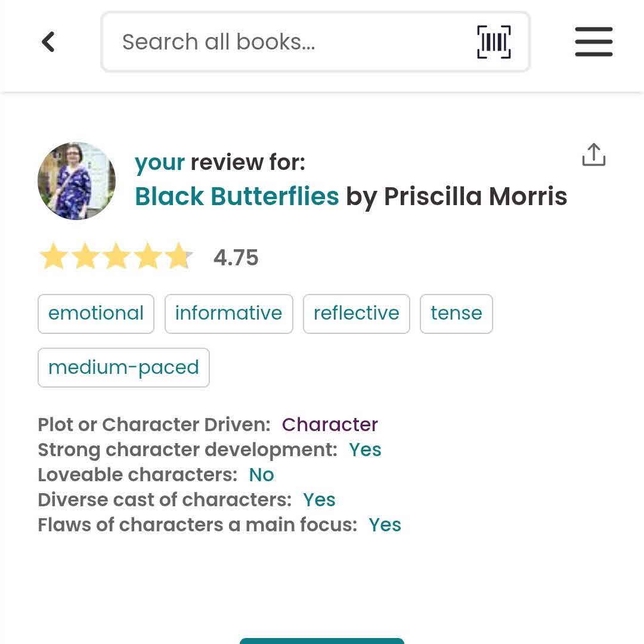Select the tense mood tag

pos(456,314)
